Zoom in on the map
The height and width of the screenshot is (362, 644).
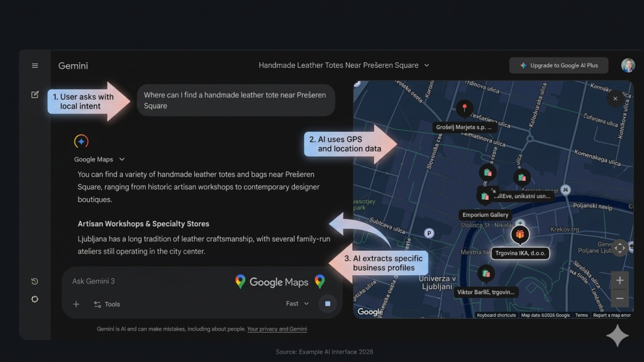[x=619, y=280]
